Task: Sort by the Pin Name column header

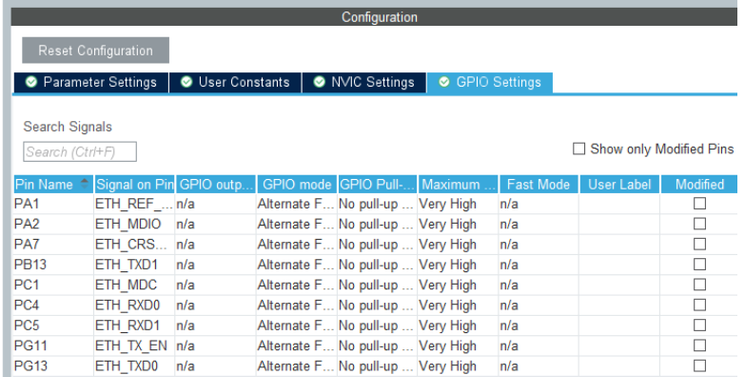Action: 53,184
